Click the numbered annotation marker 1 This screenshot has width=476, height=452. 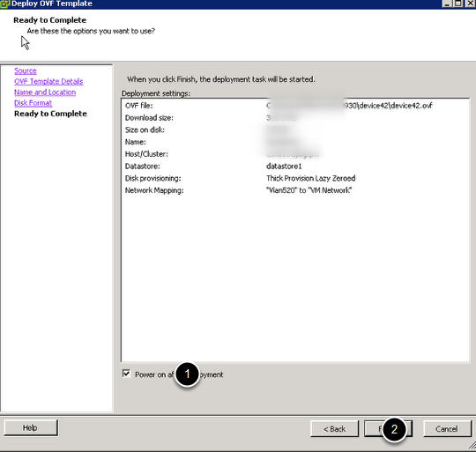tap(187, 374)
